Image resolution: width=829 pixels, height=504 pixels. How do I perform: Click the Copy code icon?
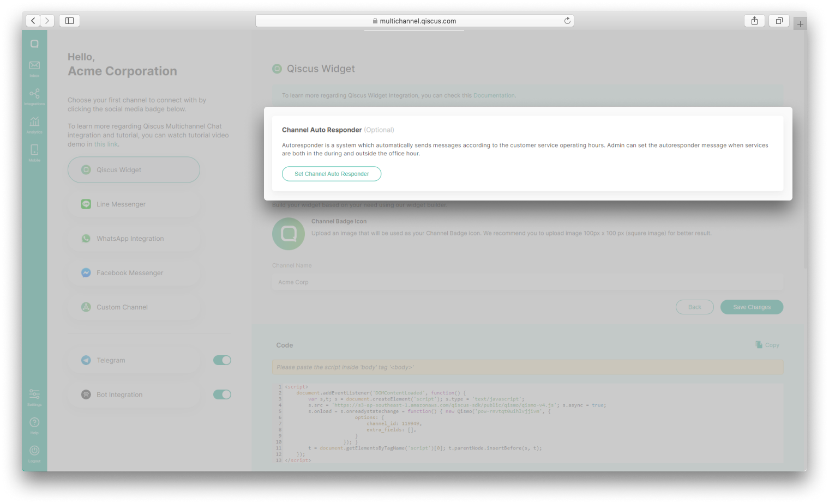point(759,344)
